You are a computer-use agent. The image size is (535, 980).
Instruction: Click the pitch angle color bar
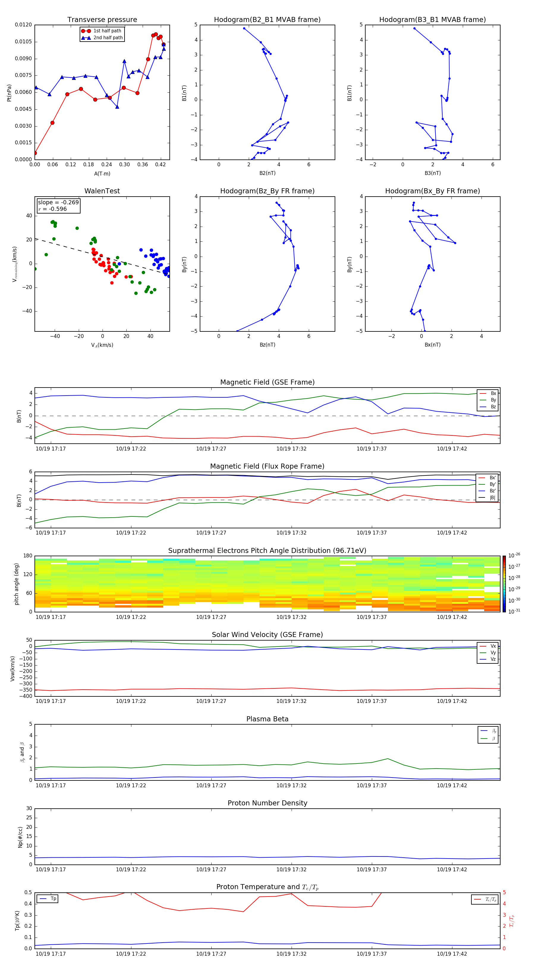504,584
